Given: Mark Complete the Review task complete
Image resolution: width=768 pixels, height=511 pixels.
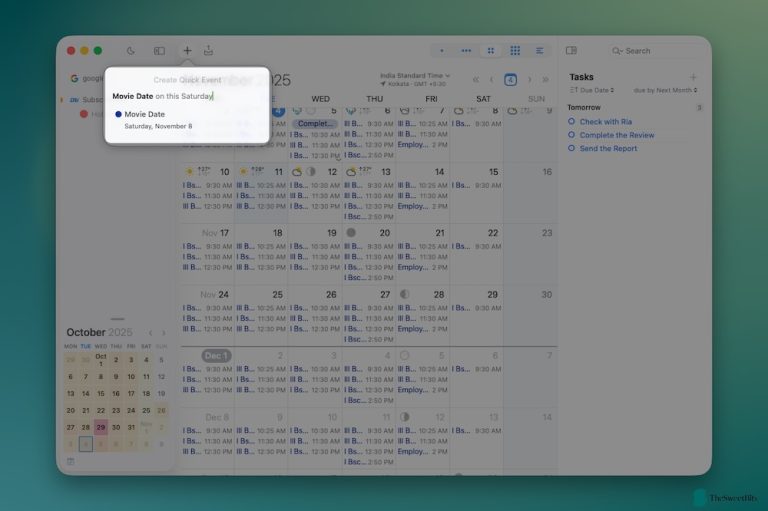Looking at the screenshot, I should pos(571,135).
